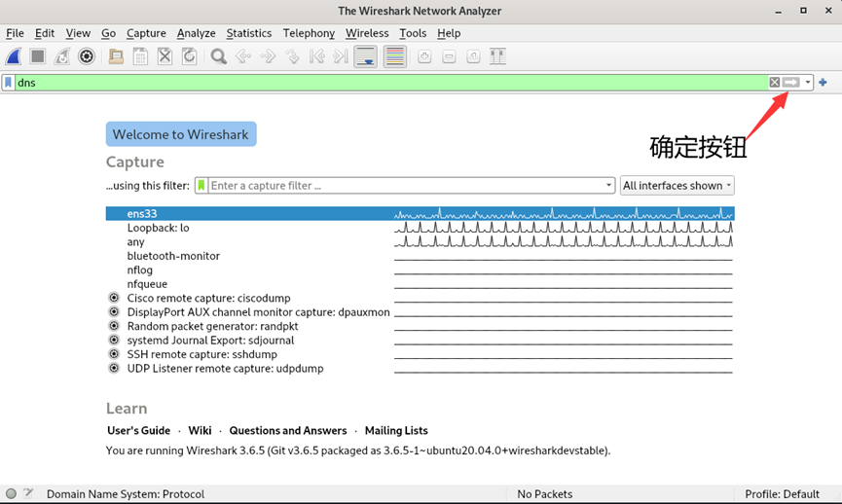Screen dimensions: 842x504
Task: Expand recent capture filters dropdown
Action: [608, 186]
